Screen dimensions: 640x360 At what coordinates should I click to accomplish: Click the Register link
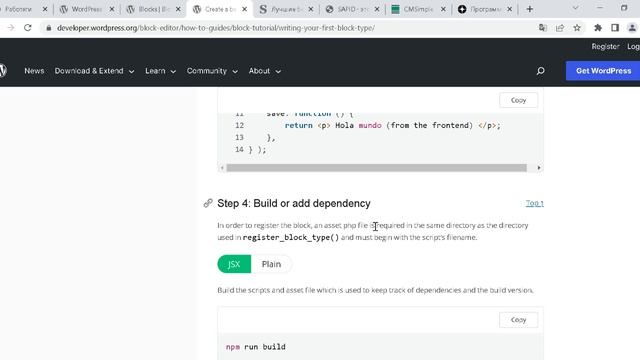pyautogui.click(x=605, y=47)
